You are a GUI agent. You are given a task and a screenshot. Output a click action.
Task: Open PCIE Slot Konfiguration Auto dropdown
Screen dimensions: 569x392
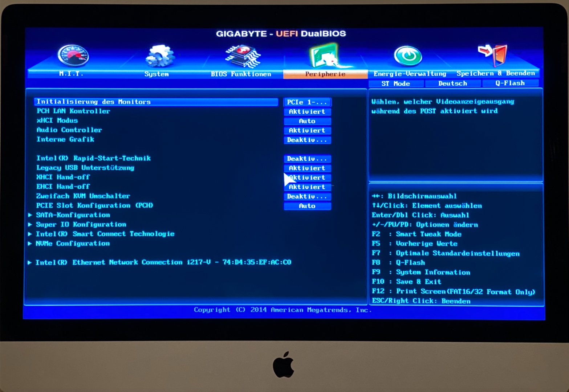point(307,206)
